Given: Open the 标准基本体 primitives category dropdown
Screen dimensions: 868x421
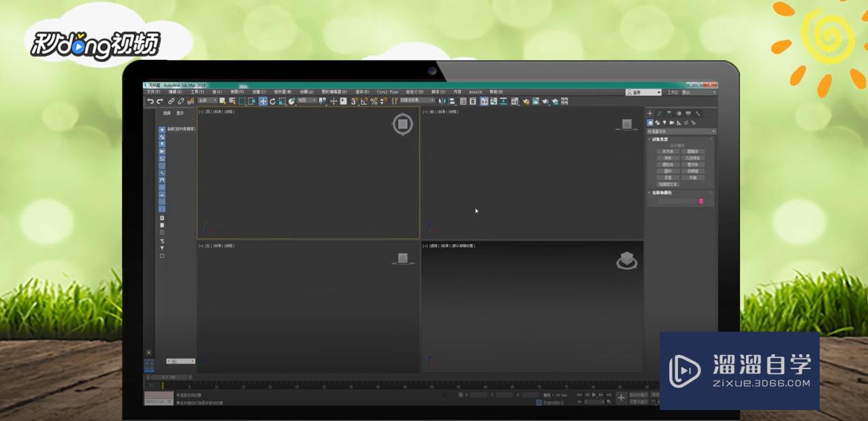Looking at the screenshot, I should point(681,131).
